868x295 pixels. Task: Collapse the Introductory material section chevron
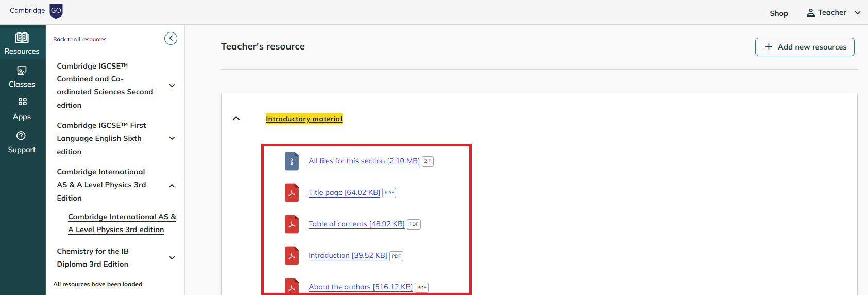tap(236, 118)
